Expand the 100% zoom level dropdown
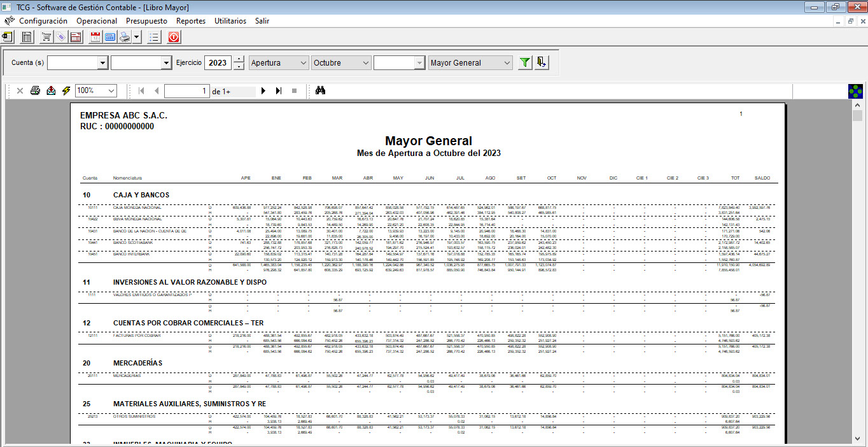The width and height of the screenshot is (868, 447). point(111,91)
